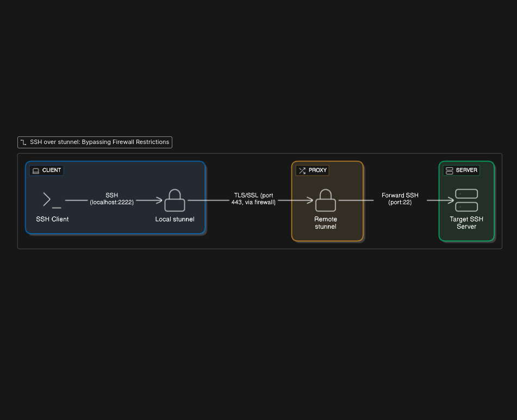
Task: Click the 'SSH over stunnel' diagram title
Action: pos(99,142)
